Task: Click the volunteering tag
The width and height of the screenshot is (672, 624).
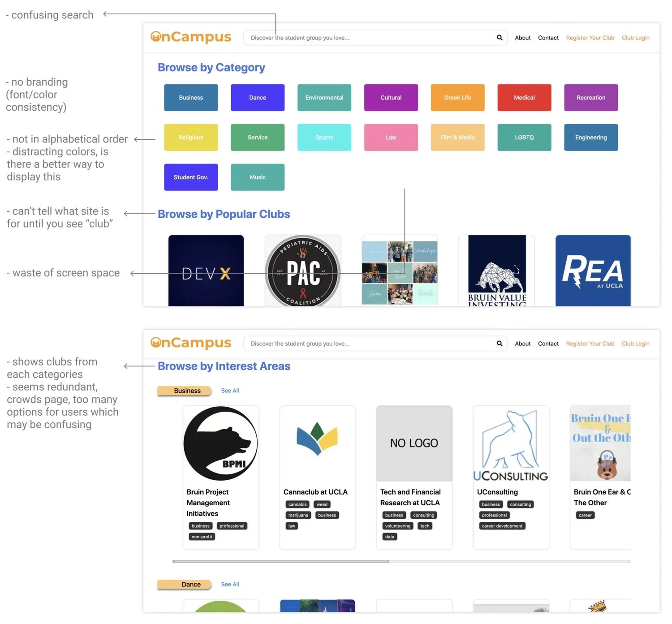Action: 398,526
